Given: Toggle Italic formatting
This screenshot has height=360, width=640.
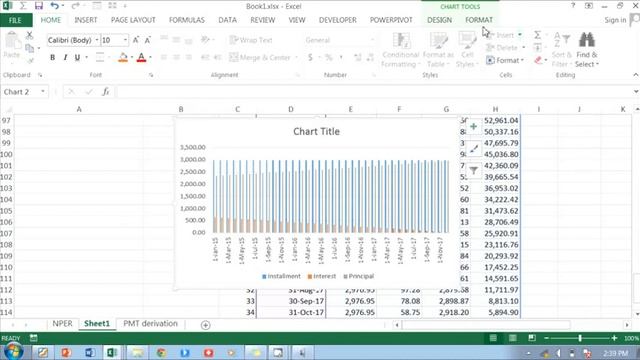Looking at the screenshot, I should 65,58.
